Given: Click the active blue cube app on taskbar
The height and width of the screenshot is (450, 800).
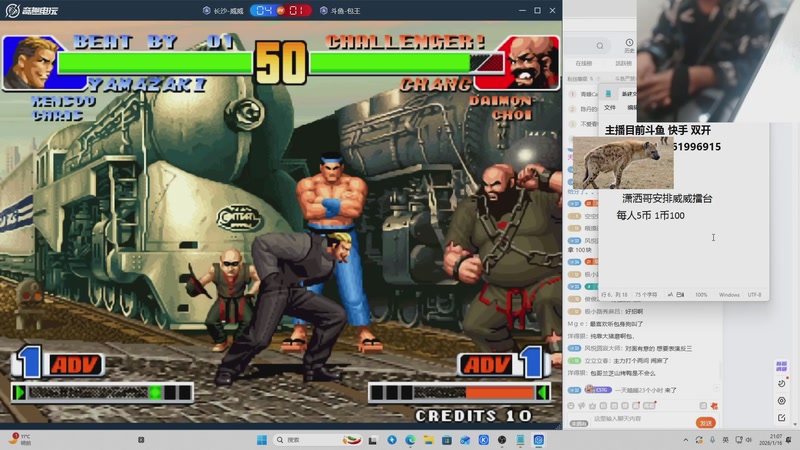Looking at the screenshot, I should point(539,440).
